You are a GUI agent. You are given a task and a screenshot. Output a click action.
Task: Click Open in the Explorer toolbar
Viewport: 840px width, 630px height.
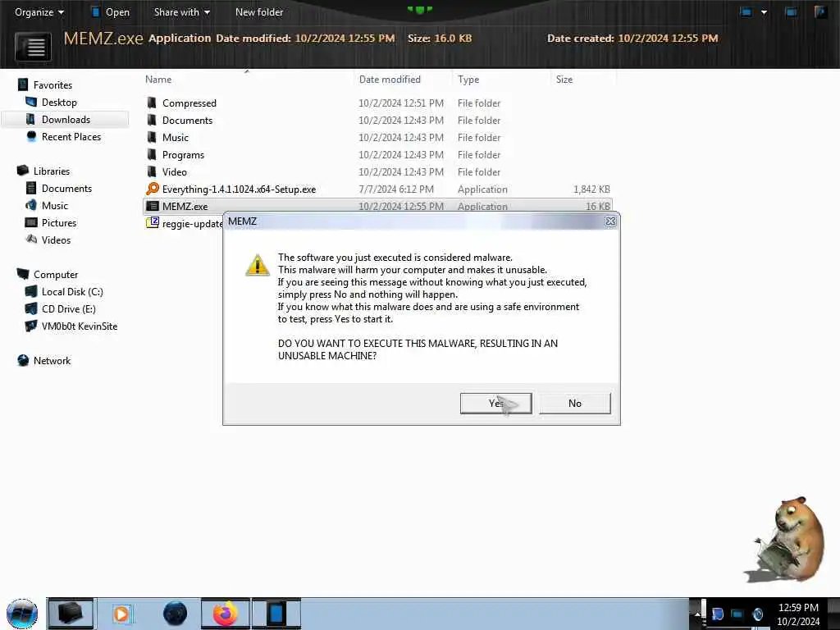[111, 11]
